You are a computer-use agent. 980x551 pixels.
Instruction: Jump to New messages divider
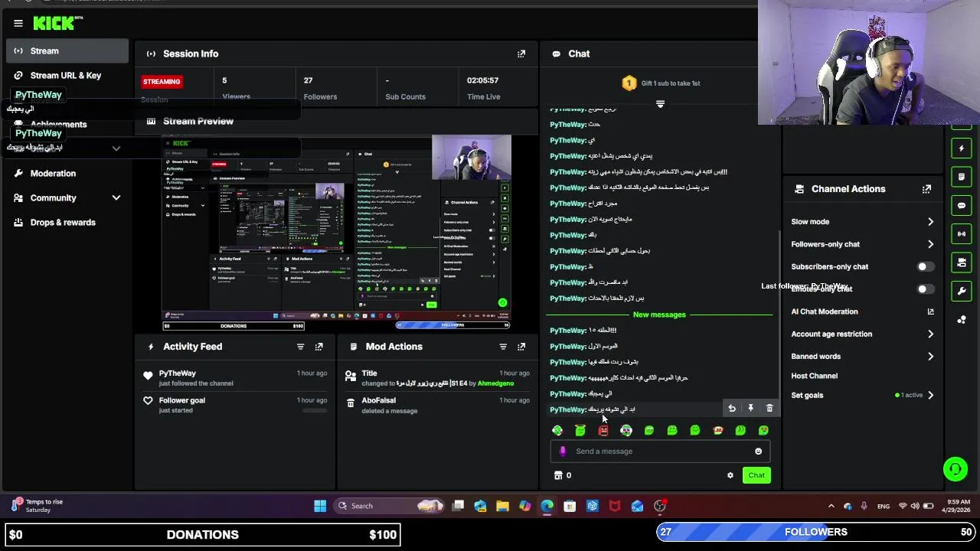click(x=659, y=315)
